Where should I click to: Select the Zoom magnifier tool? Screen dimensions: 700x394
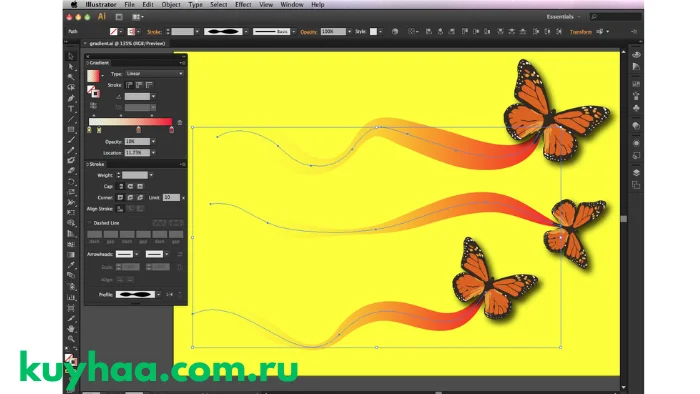pyautogui.click(x=71, y=339)
